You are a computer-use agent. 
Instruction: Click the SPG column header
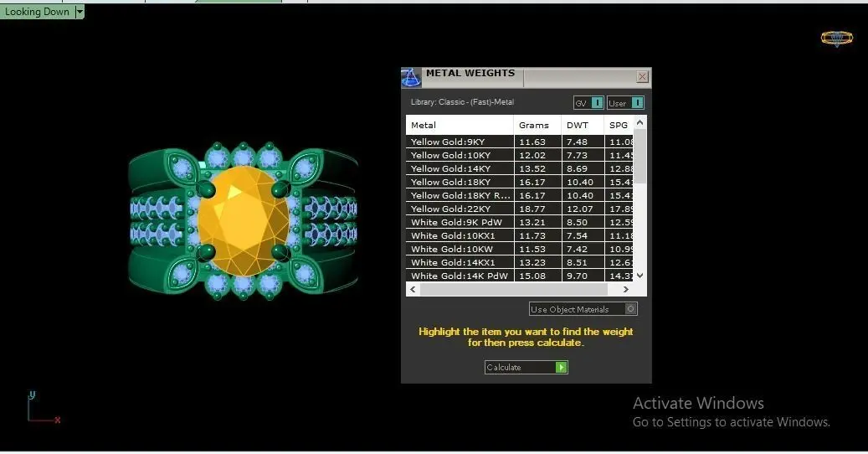[619, 125]
